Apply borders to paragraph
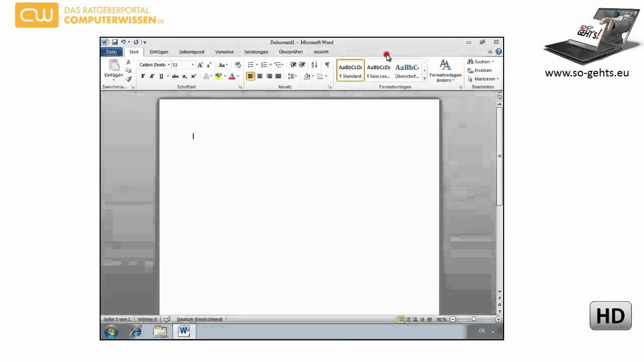Image resolution: width=644 pixels, height=362 pixels. [x=320, y=76]
